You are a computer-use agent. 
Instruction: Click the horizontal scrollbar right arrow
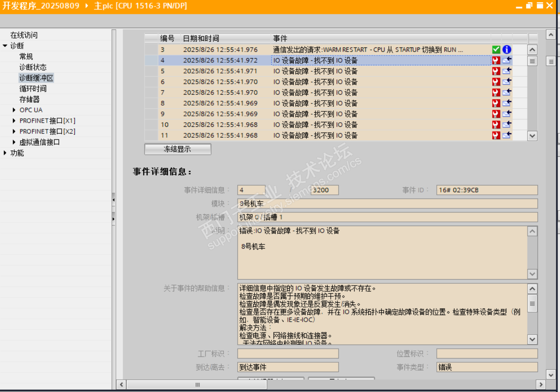pyautogui.click(x=541, y=385)
